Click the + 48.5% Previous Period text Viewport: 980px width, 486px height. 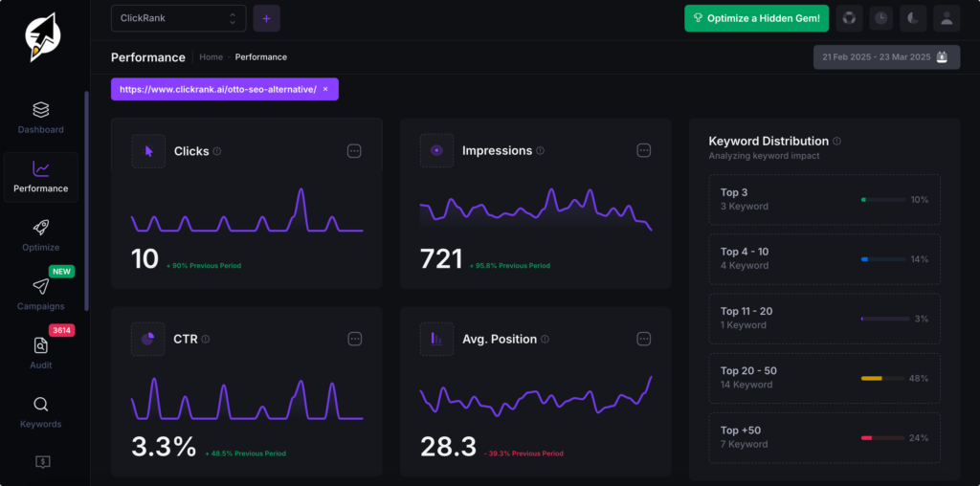[246, 453]
